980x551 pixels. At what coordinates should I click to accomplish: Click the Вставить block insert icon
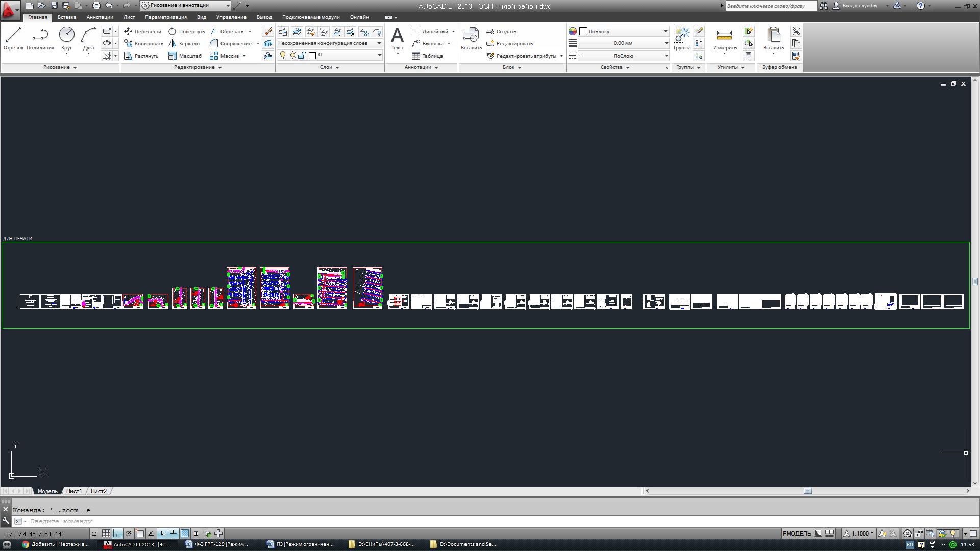click(x=471, y=39)
